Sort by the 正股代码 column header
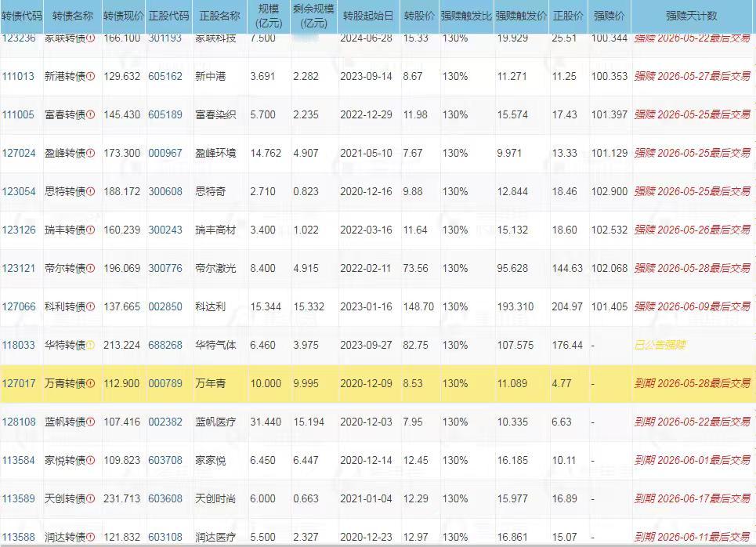 click(x=168, y=16)
